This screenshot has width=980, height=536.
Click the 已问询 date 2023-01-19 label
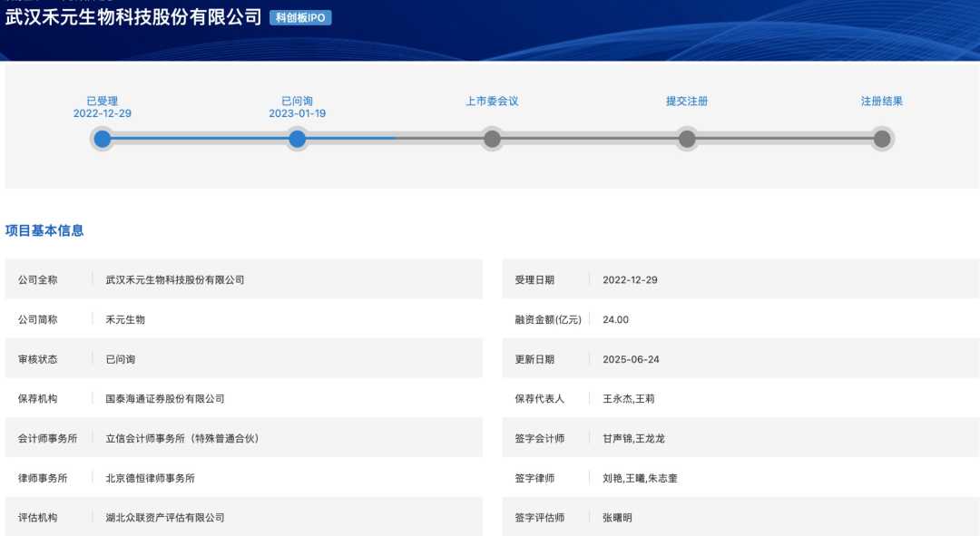[297, 113]
